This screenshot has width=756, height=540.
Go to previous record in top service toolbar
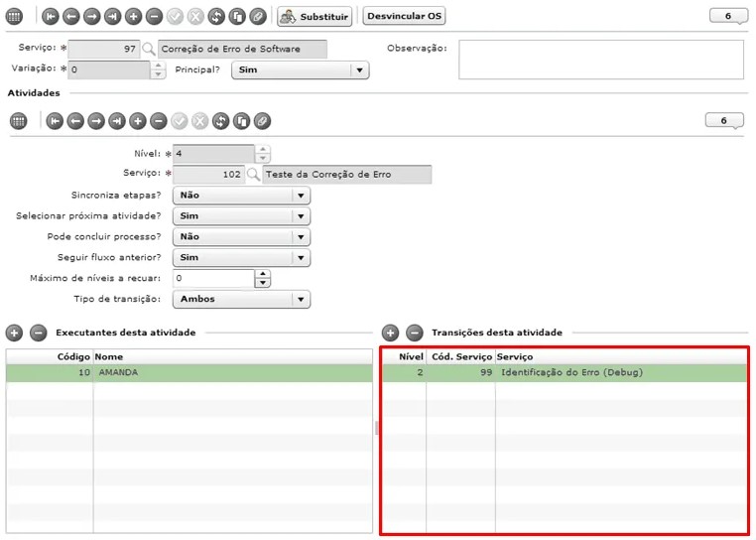(70, 17)
